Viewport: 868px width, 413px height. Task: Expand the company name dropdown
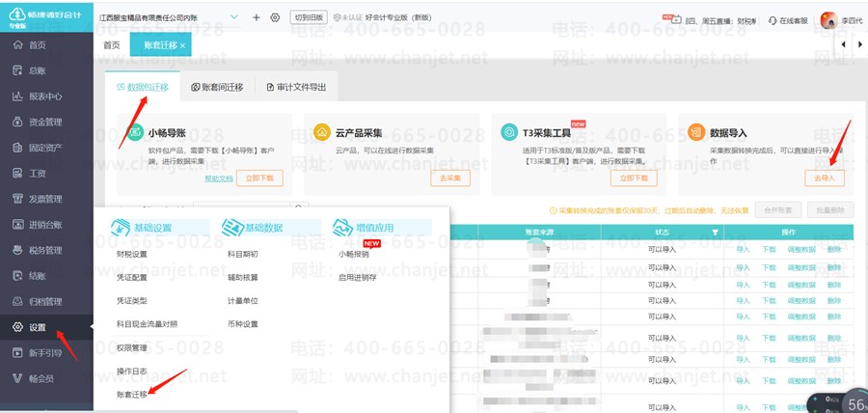point(233,17)
